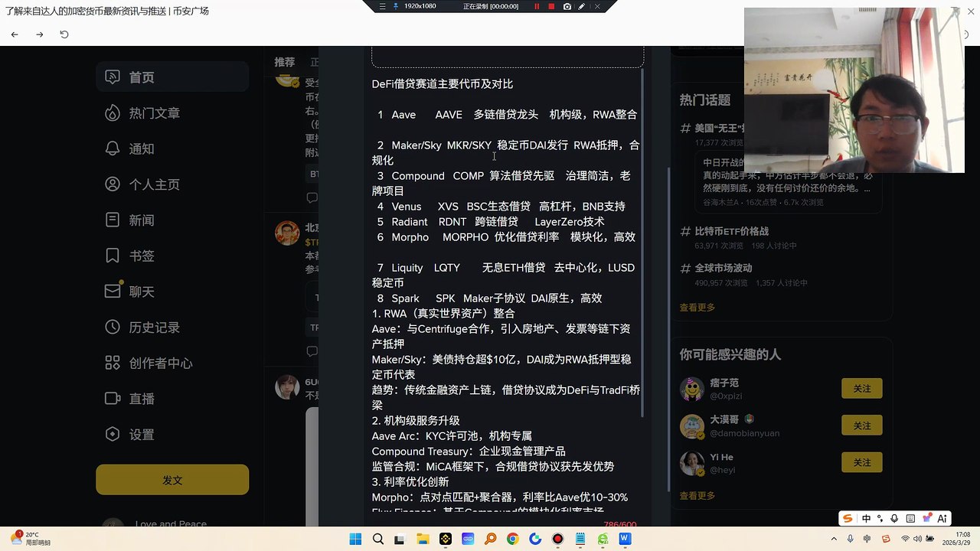Viewport: 980px width, 551px height.
Task: Click microphone icon on IME bar
Action: [x=894, y=518]
